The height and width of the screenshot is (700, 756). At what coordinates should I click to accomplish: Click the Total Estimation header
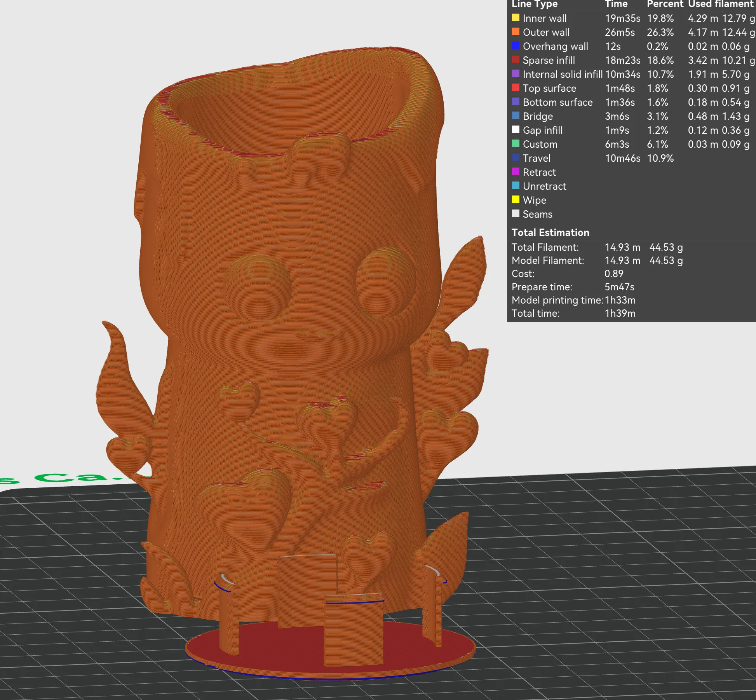pyautogui.click(x=550, y=232)
